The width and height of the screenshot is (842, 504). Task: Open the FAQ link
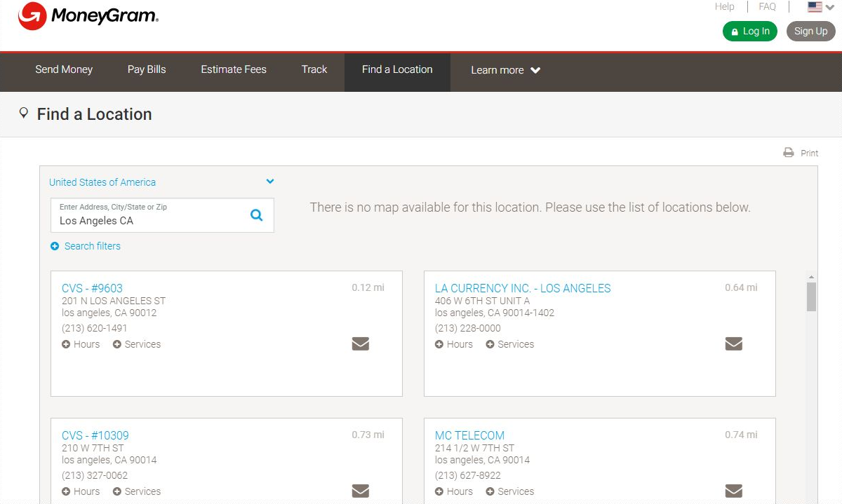pyautogui.click(x=768, y=7)
